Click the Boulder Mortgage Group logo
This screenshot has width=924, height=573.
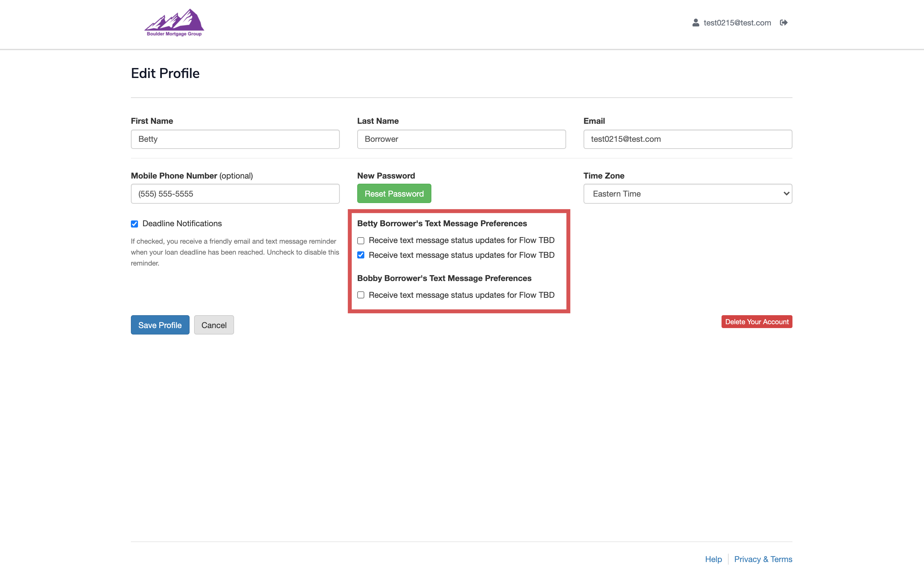pyautogui.click(x=174, y=23)
